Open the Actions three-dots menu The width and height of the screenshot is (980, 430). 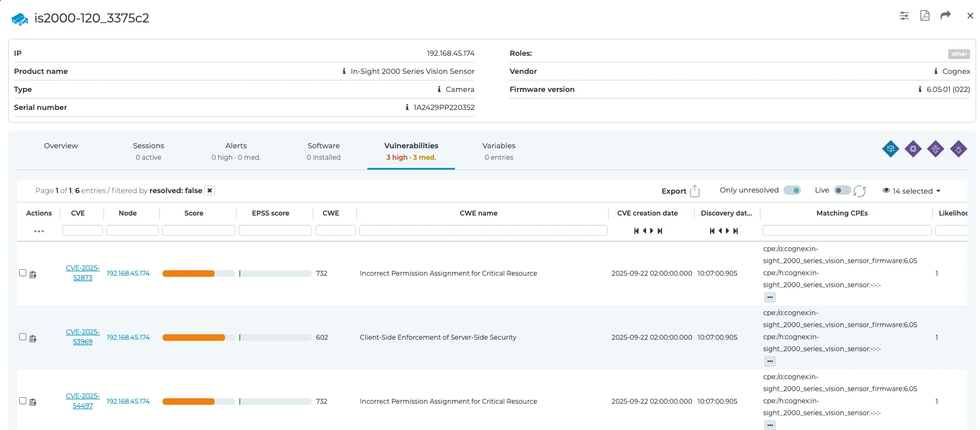point(39,231)
